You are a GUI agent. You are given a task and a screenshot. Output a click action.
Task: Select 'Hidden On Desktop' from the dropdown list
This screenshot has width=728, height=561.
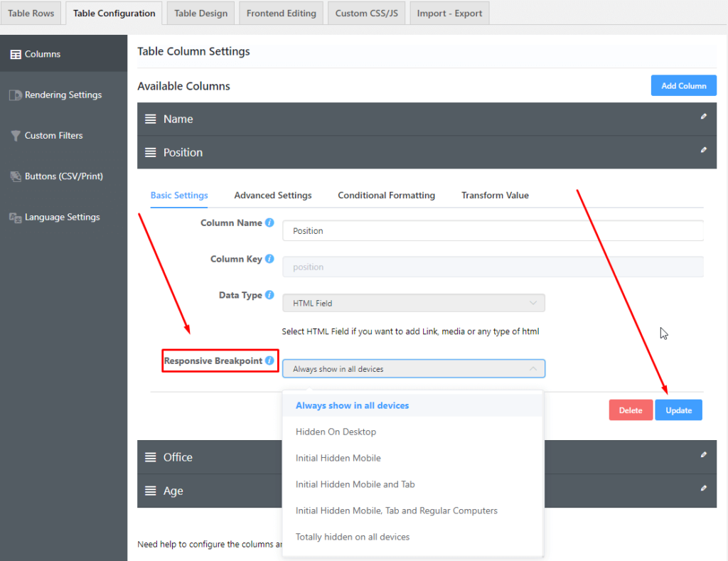point(336,432)
